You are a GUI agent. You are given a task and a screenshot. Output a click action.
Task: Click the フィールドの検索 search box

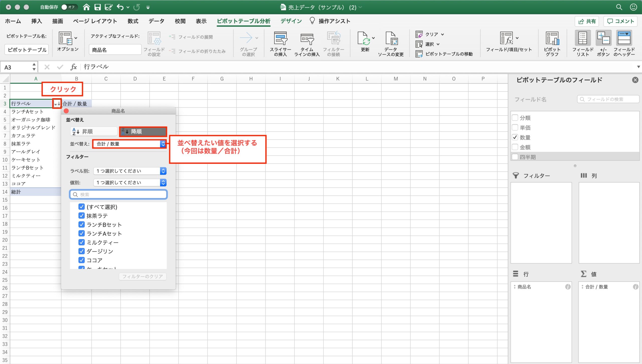608,99
